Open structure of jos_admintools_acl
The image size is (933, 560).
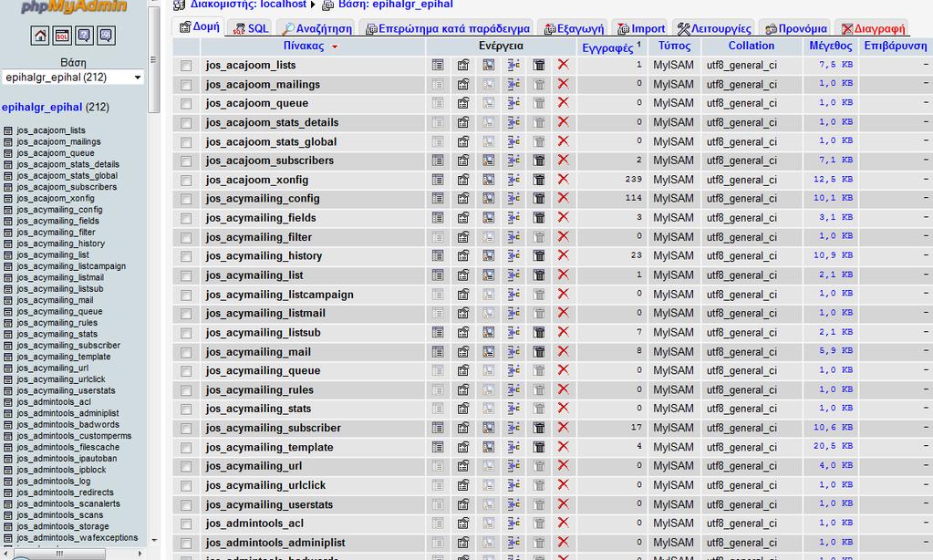[x=463, y=524]
